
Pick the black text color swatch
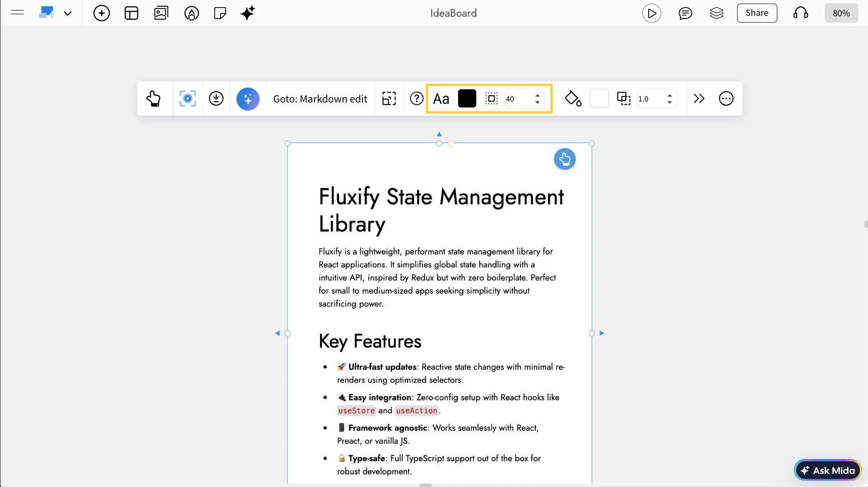click(467, 98)
